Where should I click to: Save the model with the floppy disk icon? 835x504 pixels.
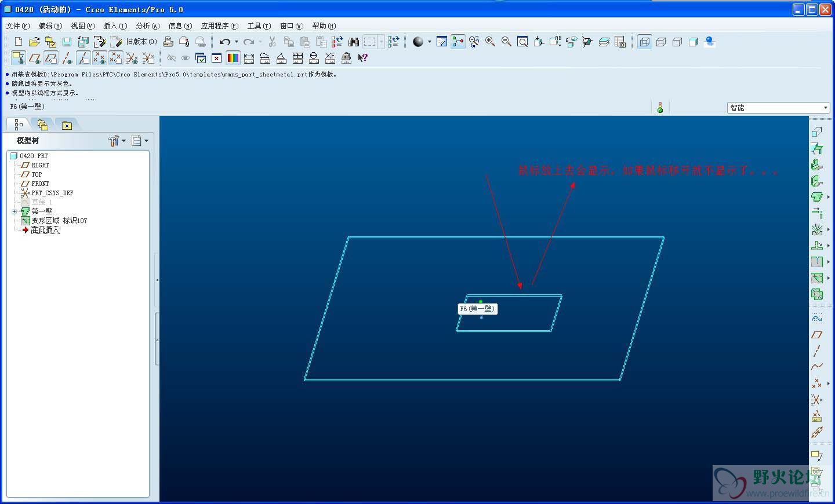[67, 42]
